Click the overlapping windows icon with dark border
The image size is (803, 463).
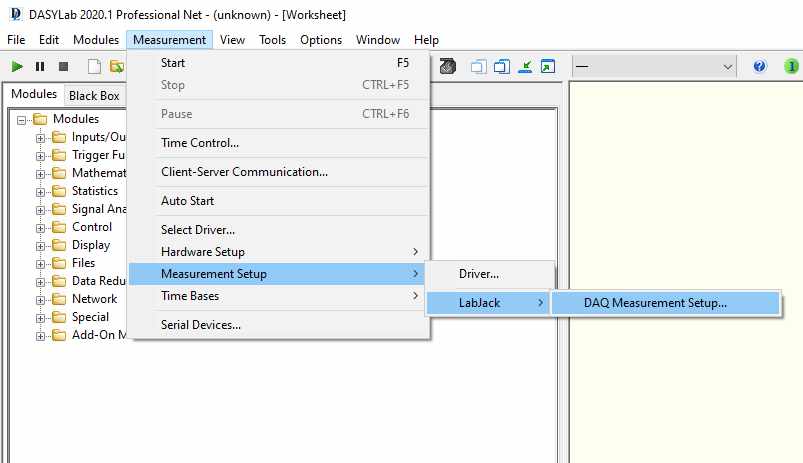click(502, 67)
